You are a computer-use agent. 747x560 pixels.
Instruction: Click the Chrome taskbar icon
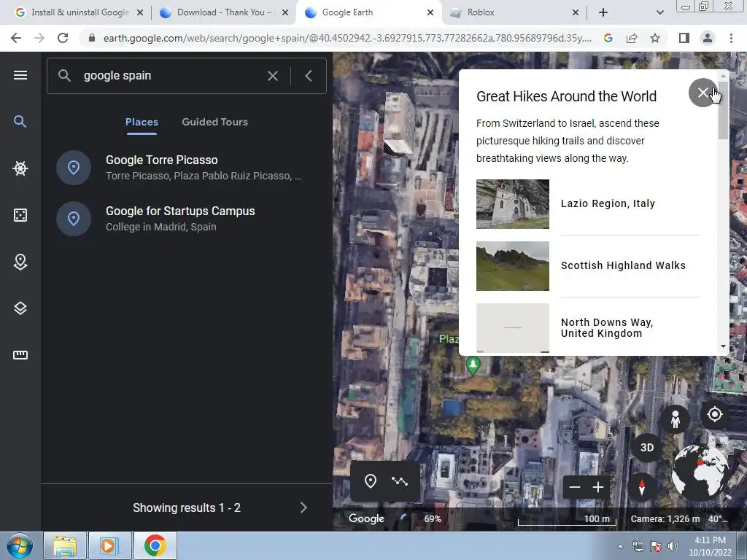(155, 545)
